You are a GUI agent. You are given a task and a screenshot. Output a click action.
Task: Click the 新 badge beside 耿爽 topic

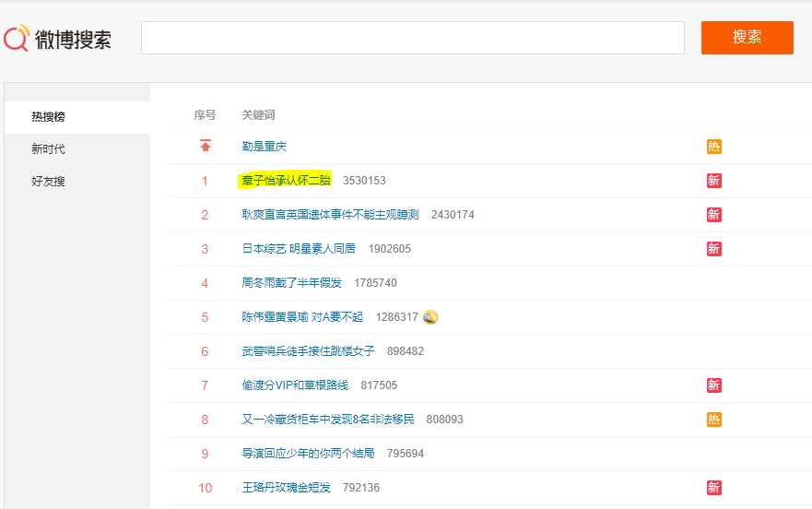[x=713, y=215]
